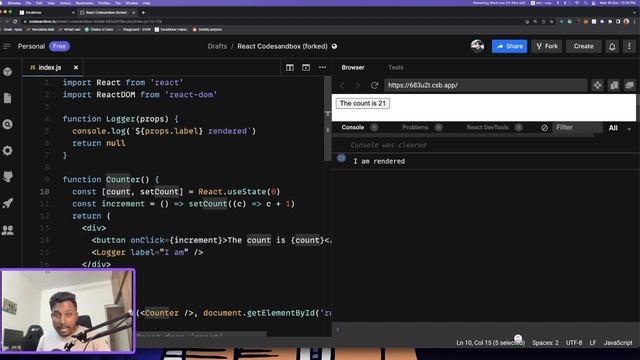The height and width of the screenshot is (360, 640).
Task: Open the macOS View menu
Action: pos(51,3)
